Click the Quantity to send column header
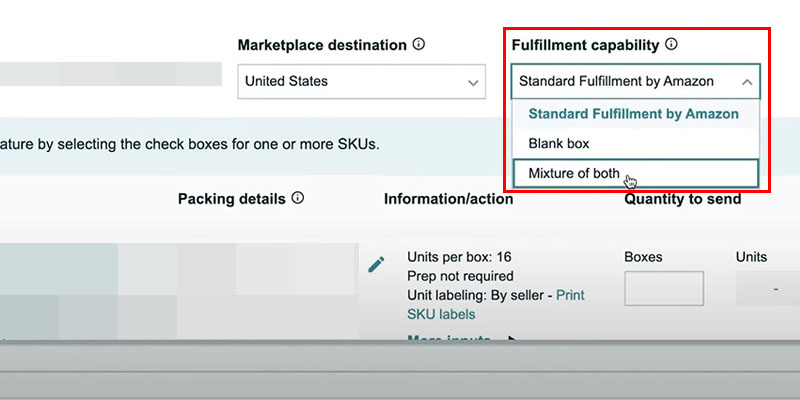Viewport: 800px width, 400px height. pos(683,199)
